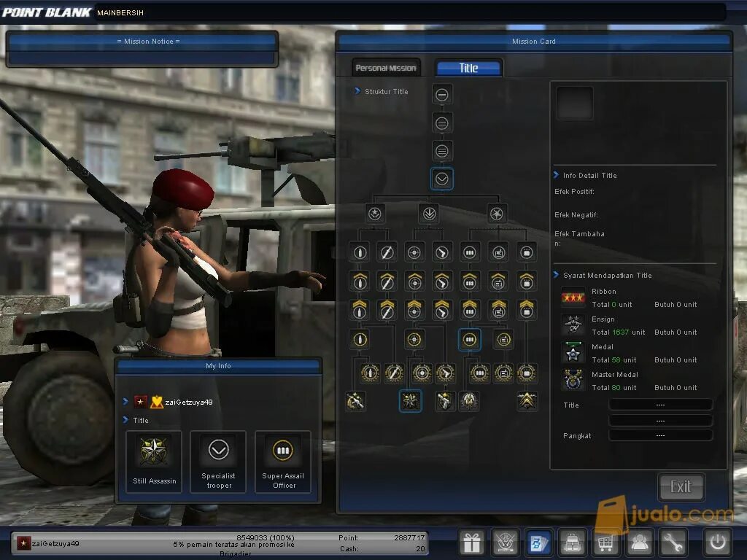Click the experience bar showing 8549033 (100%)

[266, 537]
